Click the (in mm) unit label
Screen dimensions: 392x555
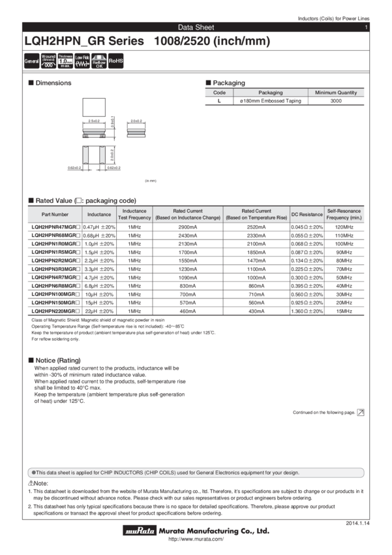point(151,181)
